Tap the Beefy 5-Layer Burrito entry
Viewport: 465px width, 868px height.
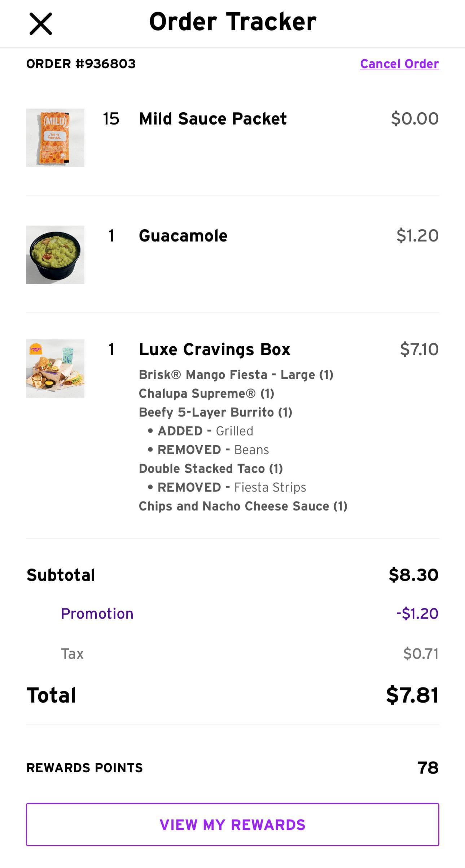pos(215,412)
